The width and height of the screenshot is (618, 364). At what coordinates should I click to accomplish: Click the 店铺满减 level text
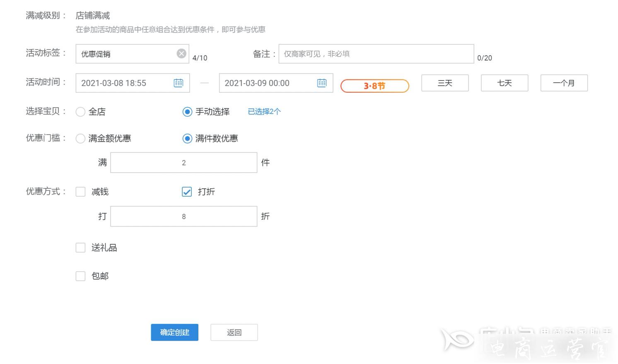(93, 16)
